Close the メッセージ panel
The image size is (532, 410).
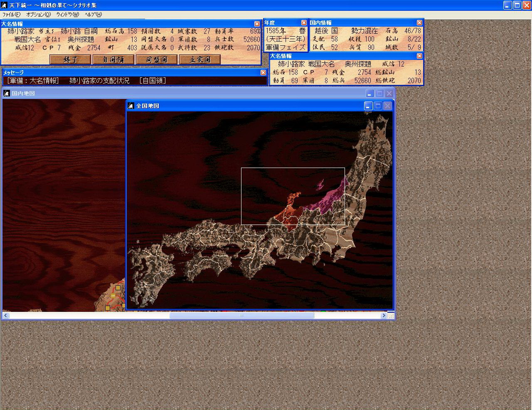pos(263,72)
